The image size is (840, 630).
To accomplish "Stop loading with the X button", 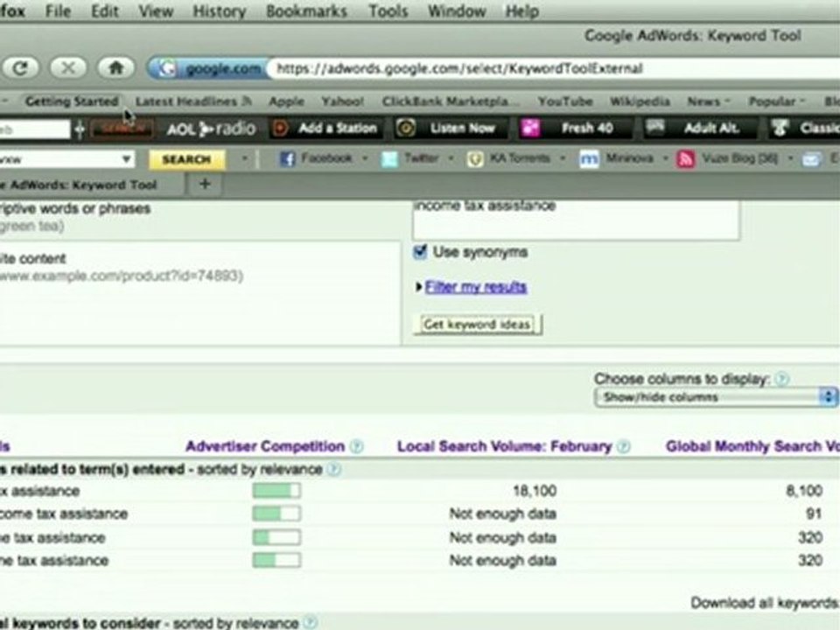I will click(68, 68).
